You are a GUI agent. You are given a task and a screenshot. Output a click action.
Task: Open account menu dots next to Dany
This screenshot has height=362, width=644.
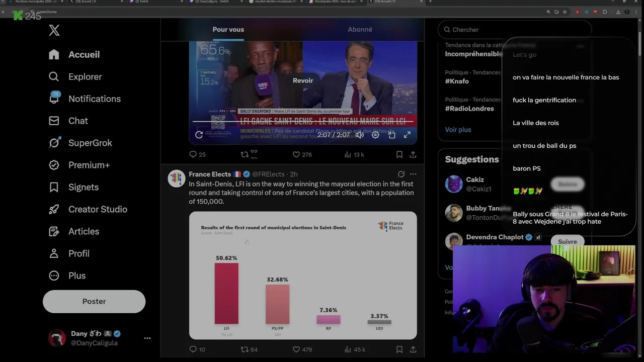[147, 338]
